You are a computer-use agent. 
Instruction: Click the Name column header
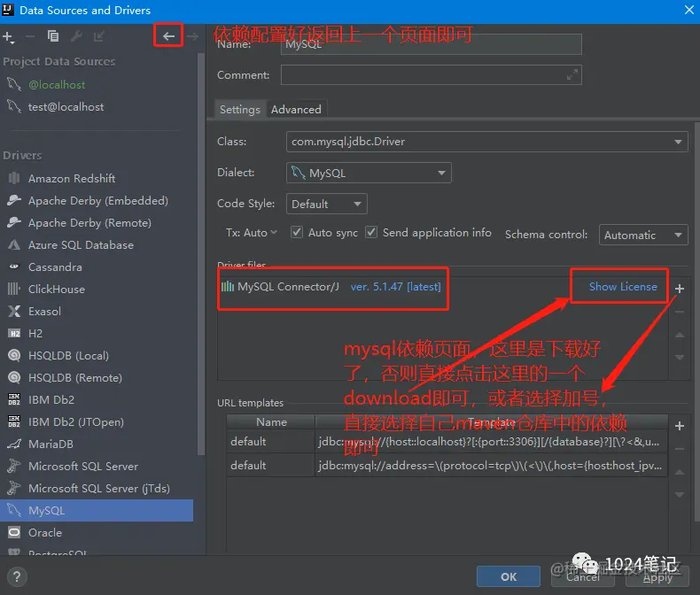click(x=271, y=422)
